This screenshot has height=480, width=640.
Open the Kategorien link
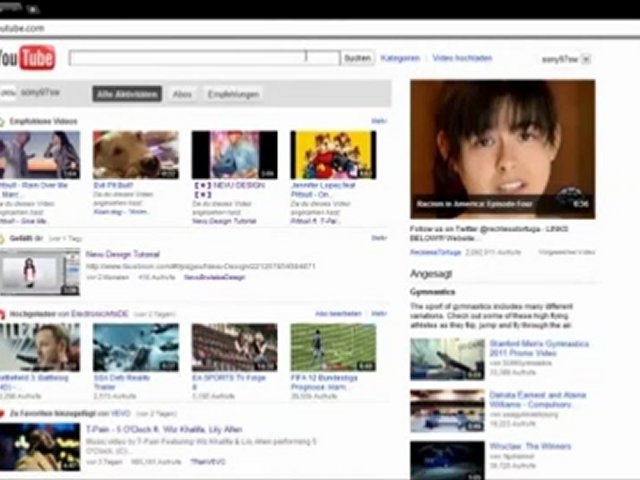point(400,59)
